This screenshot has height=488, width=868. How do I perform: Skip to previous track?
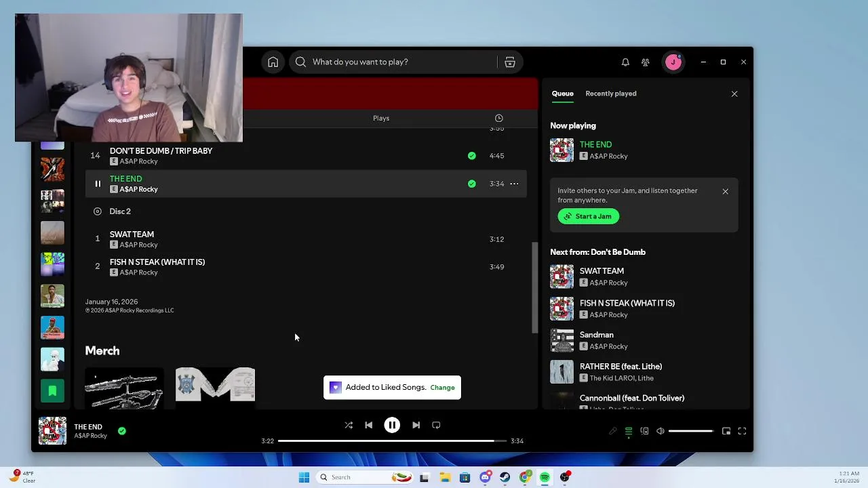[368, 425]
